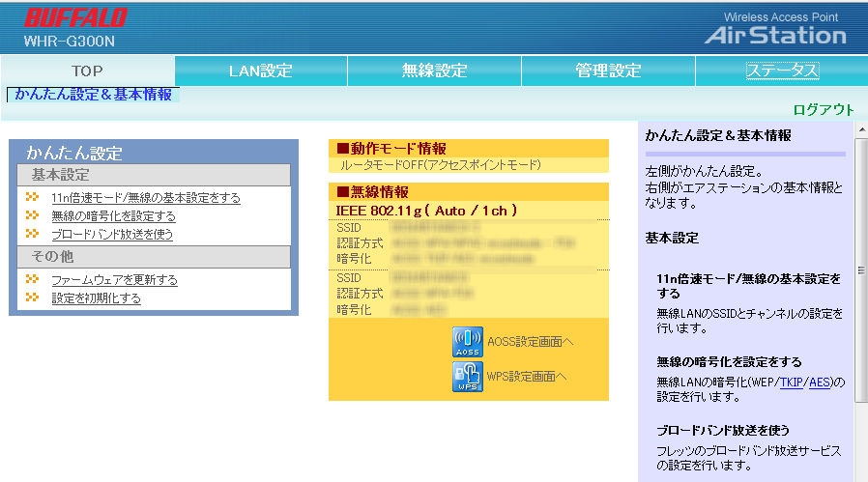
Task: Click the help heading ブロードバンド放送を使う
Action: 723,430
